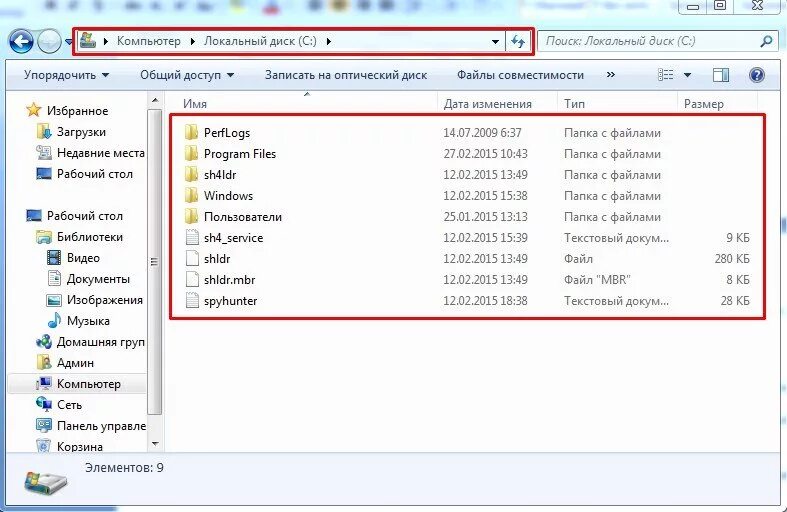Click the Музыка library note icon
787x512 pixels.
pos(54,320)
